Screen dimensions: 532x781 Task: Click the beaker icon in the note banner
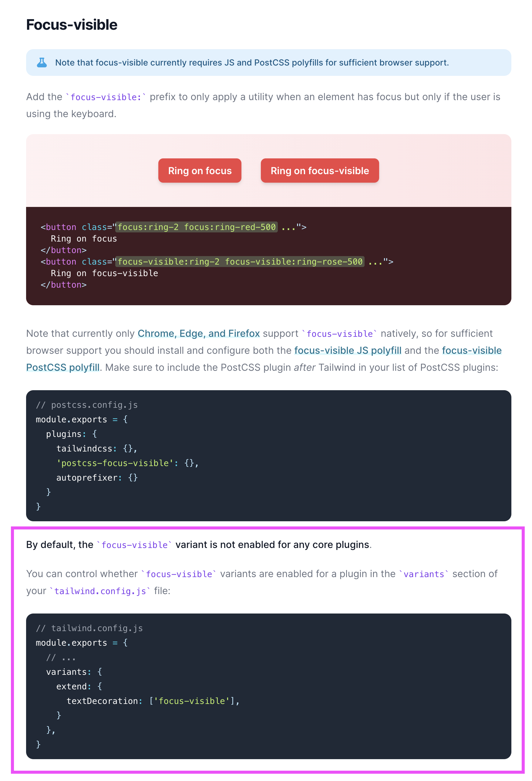(42, 62)
